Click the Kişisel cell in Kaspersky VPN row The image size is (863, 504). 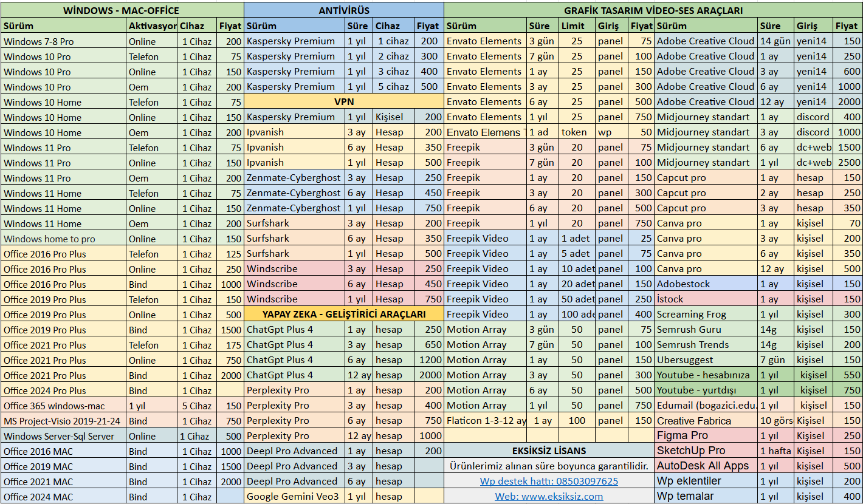(393, 117)
